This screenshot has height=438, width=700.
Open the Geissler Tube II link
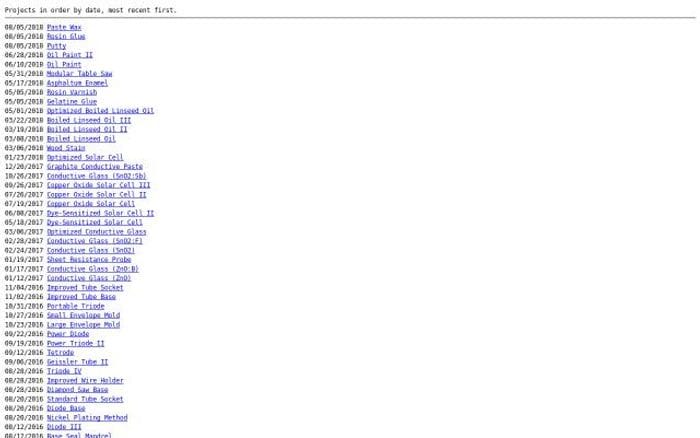click(x=77, y=362)
